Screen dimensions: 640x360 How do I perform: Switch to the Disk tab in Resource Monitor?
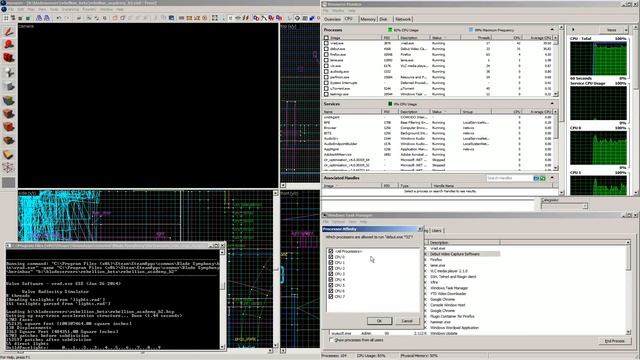383,19
